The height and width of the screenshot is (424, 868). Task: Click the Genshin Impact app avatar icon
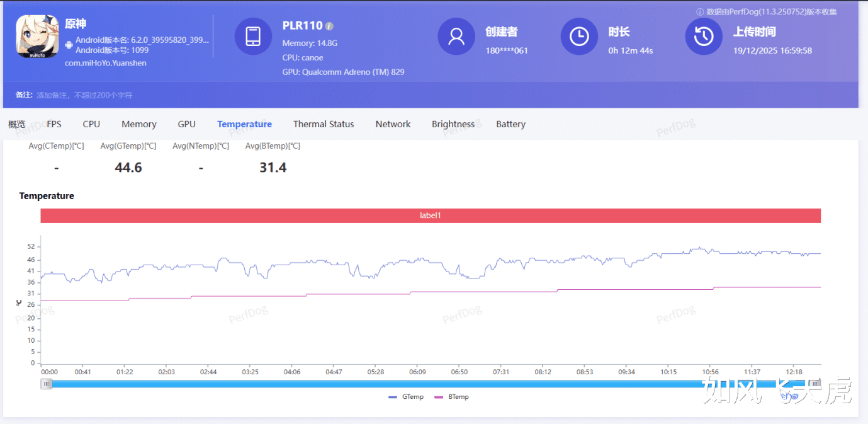click(x=37, y=35)
